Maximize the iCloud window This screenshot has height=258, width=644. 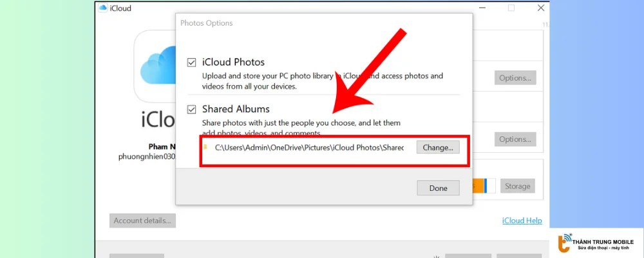pyautogui.click(x=511, y=8)
